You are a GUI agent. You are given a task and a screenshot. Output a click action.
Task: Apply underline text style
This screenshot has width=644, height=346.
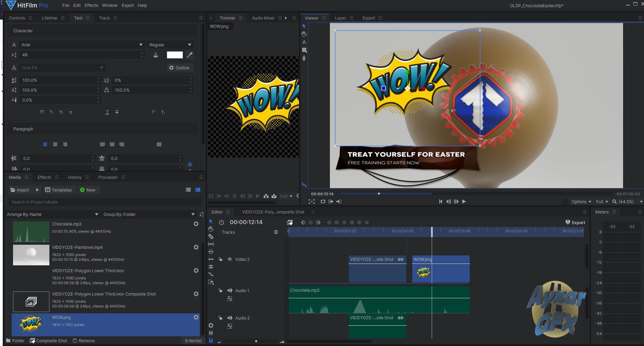click(107, 112)
